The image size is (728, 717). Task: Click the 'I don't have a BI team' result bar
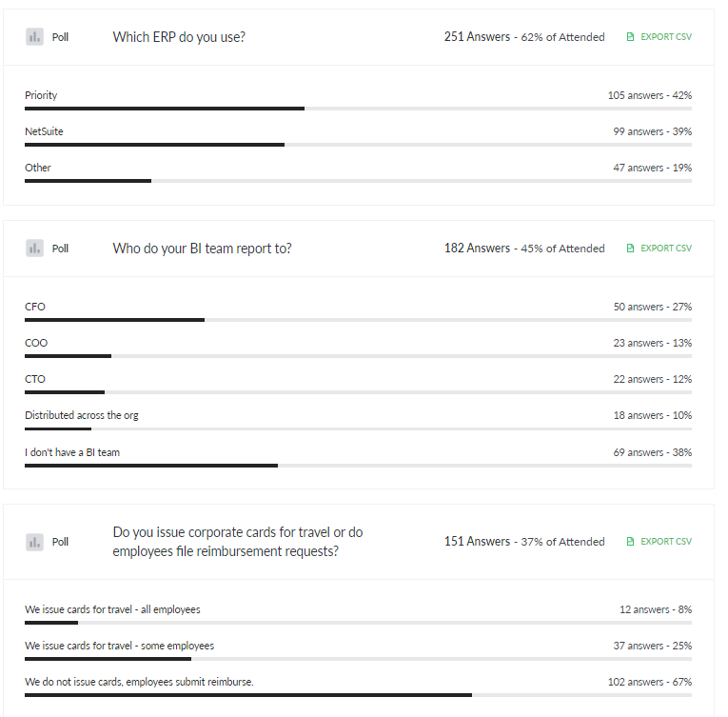[x=358, y=466]
